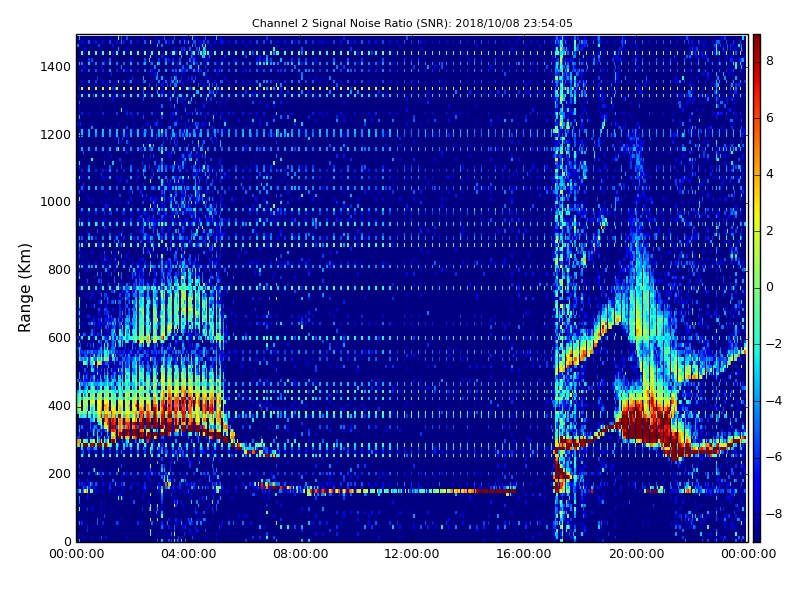Click colorbar label −4
800x600 pixels.
(x=774, y=401)
